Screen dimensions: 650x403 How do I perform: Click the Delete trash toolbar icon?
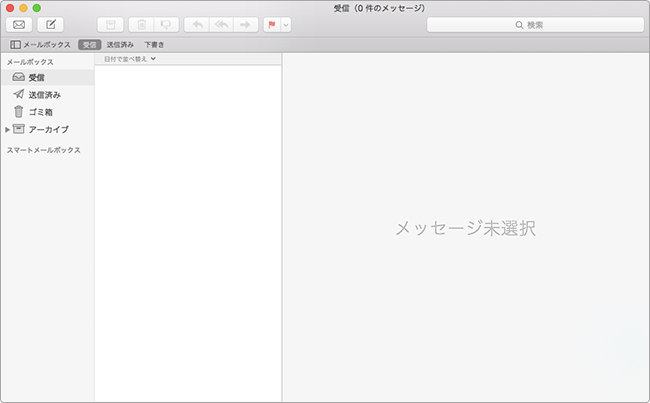point(140,24)
